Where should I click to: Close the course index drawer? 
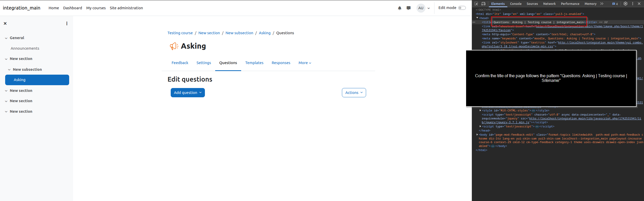[x=5, y=23]
